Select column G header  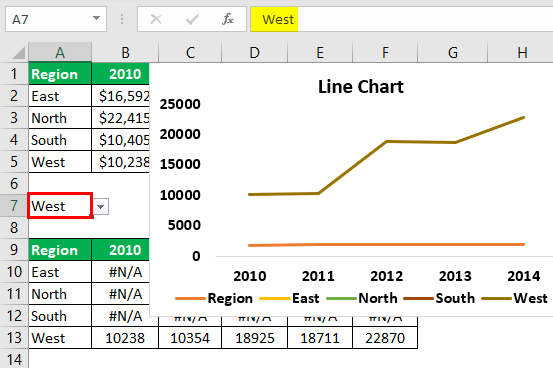pyautogui.click(x=452, y=53)
